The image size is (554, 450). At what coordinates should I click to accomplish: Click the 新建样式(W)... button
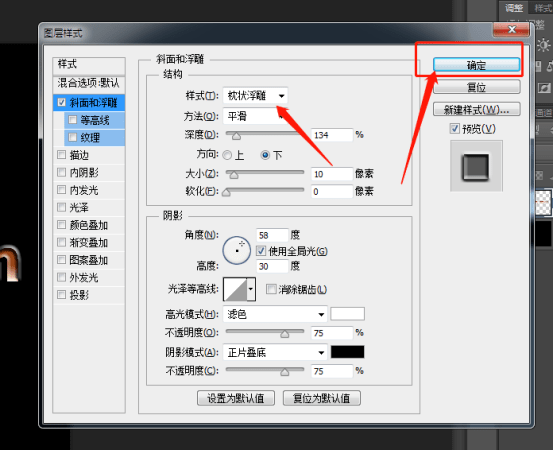(477, 109)
